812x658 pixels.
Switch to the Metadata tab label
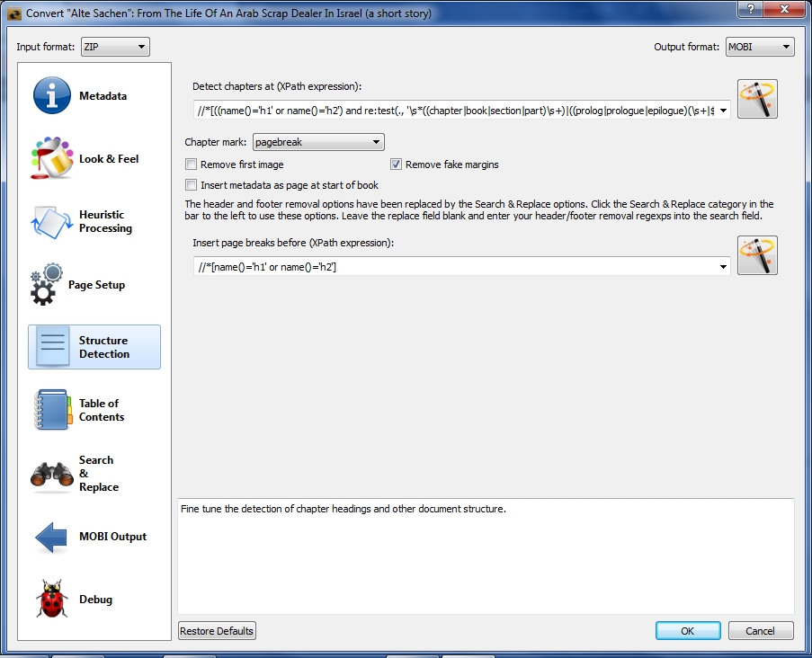[103, 96]
